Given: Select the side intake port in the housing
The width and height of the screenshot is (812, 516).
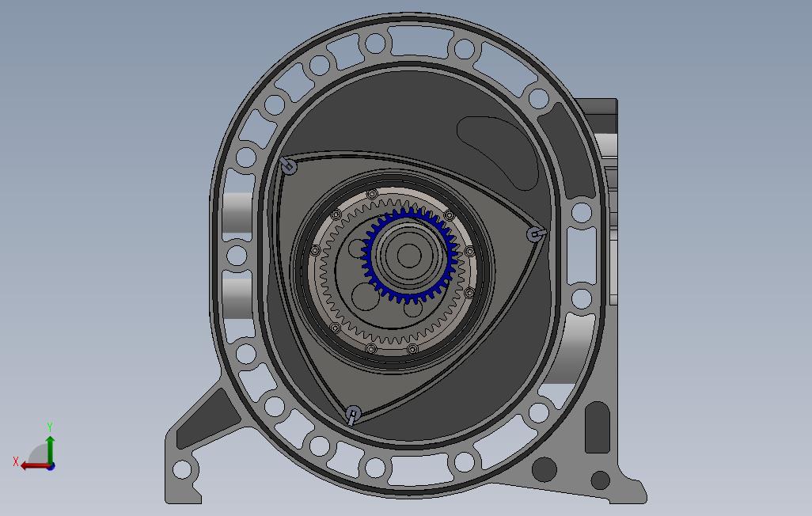Looking at the screenshot, I should [x=497, y=152].
